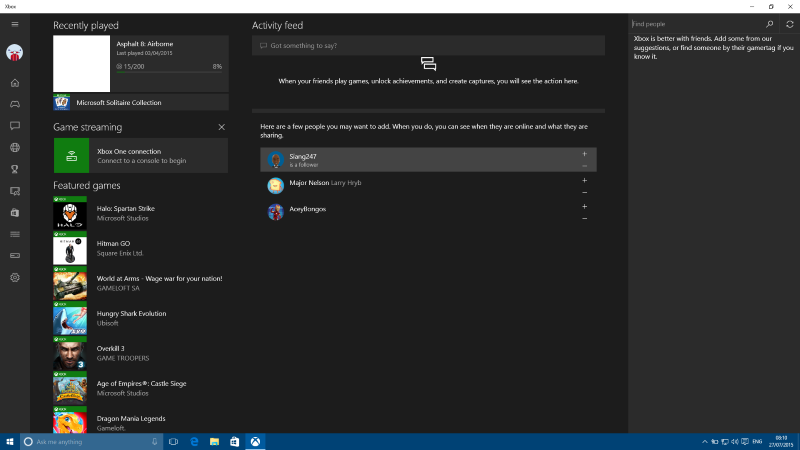Open Action Center notifications icon
This screenshot has width=800, height=450.
[x=745, y=442]
